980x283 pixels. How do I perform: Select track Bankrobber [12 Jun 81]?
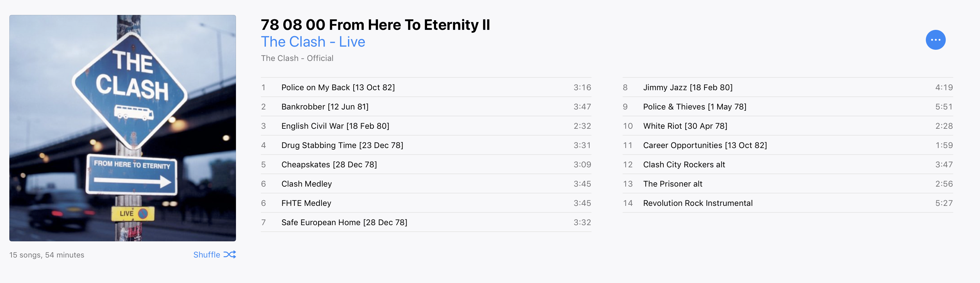(x=426, y=107)
